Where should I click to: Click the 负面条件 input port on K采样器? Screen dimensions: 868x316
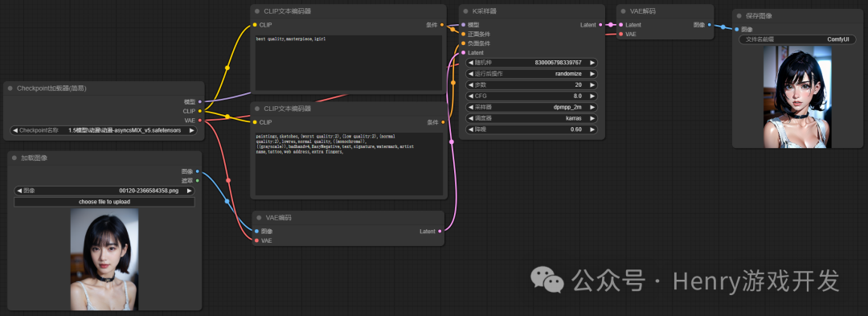tap(464, 43)
